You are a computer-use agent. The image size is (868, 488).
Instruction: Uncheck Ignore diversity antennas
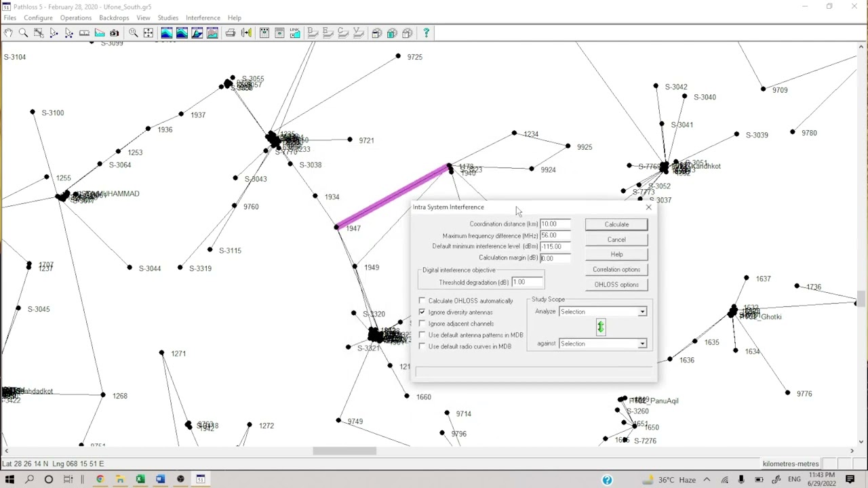[x=422, y=312]
